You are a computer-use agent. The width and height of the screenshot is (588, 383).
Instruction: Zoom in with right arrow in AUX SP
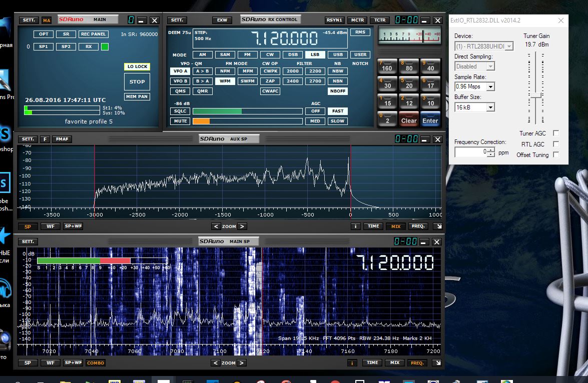tap(242, 226)
